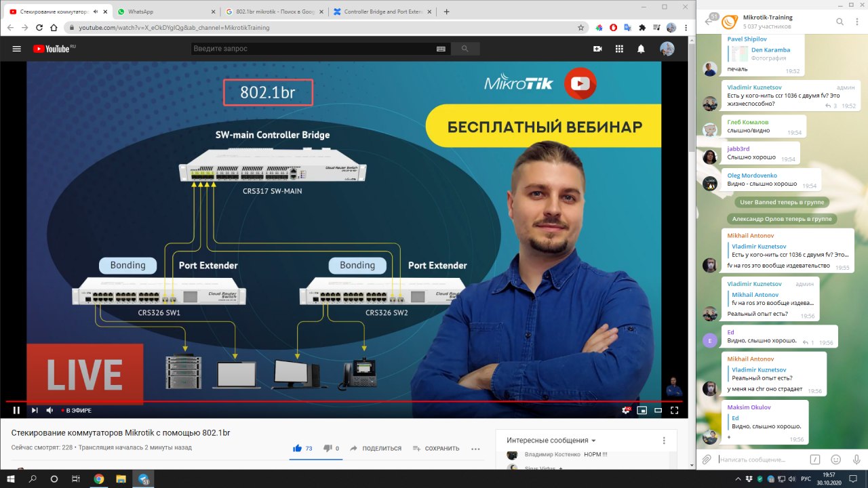Click the Next video button in player

tap(35, 410)
